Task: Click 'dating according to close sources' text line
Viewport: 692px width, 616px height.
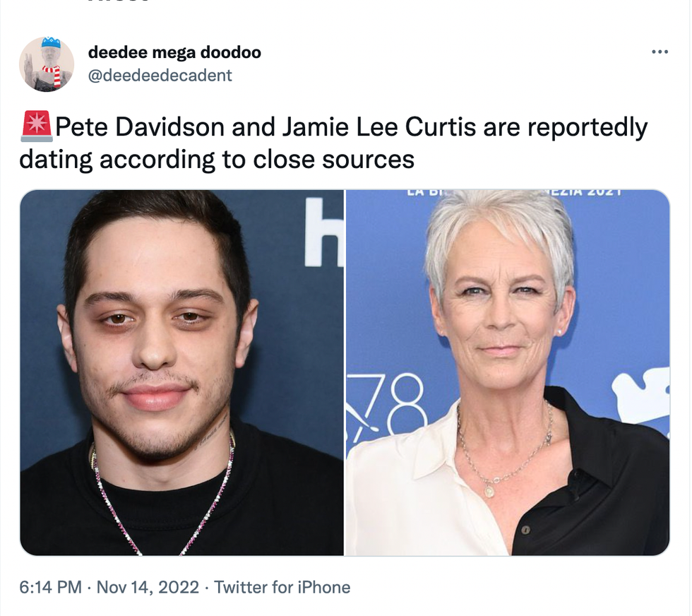Action: coord(217,160)
